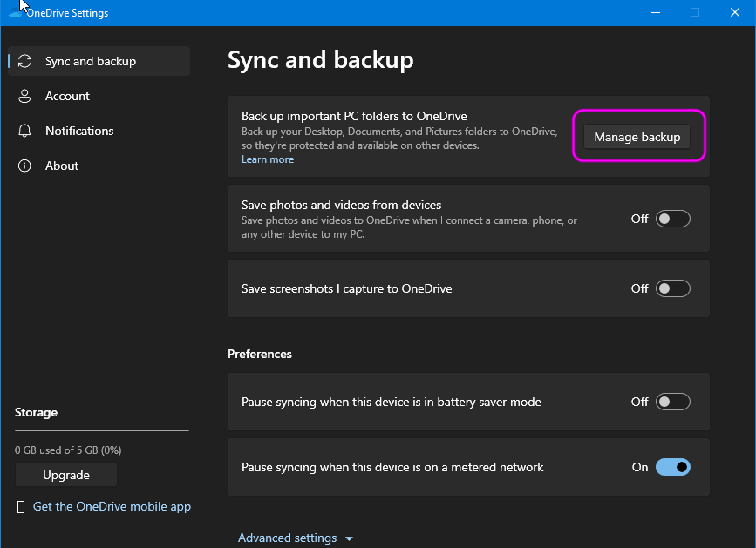Screen dimensions: 756x548
Task: Disable pause syncing on metered network toggle
Action: [x=673, y=467]
